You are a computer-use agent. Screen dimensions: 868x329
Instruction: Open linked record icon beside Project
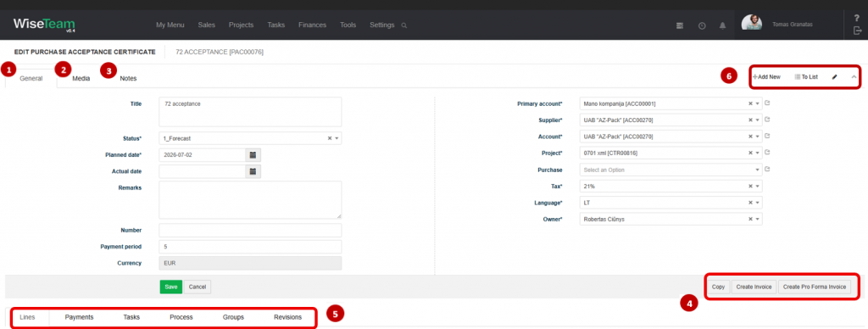(x=767, y=153)
